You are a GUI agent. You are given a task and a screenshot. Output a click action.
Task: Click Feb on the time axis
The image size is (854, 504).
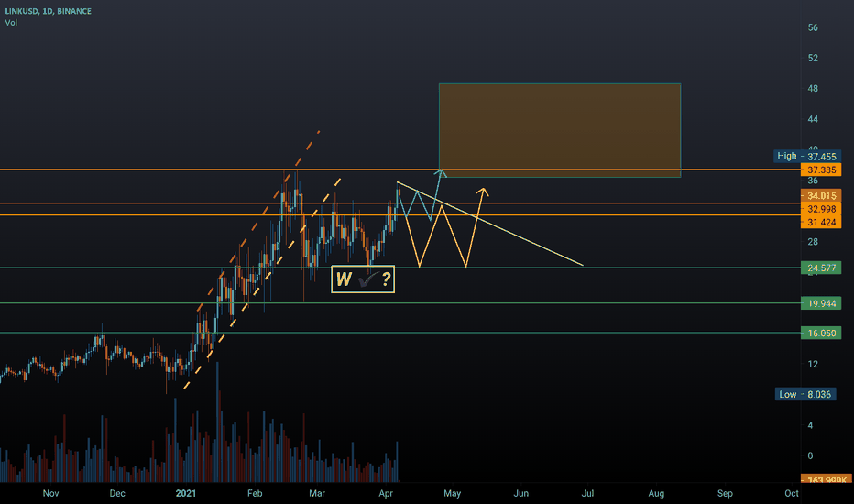point(255,493)
